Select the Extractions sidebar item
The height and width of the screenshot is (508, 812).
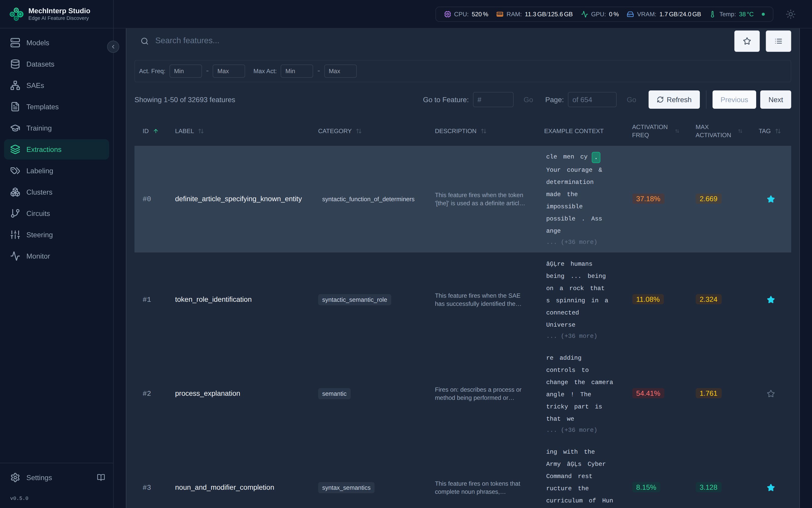click(x=56, y=150)
